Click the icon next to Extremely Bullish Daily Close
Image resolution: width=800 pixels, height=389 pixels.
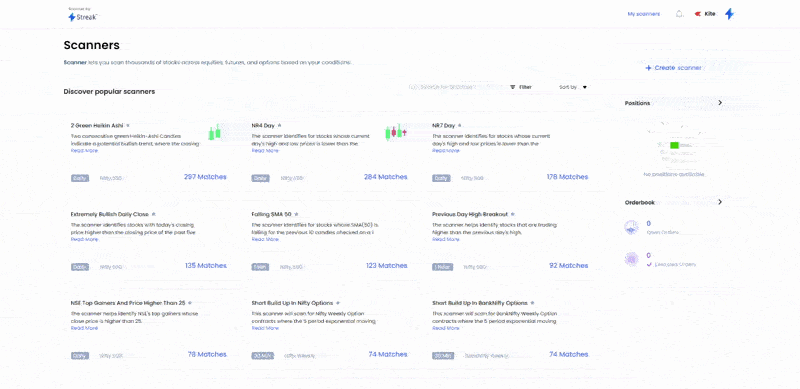pyautogui.click(x=154, y=214)
